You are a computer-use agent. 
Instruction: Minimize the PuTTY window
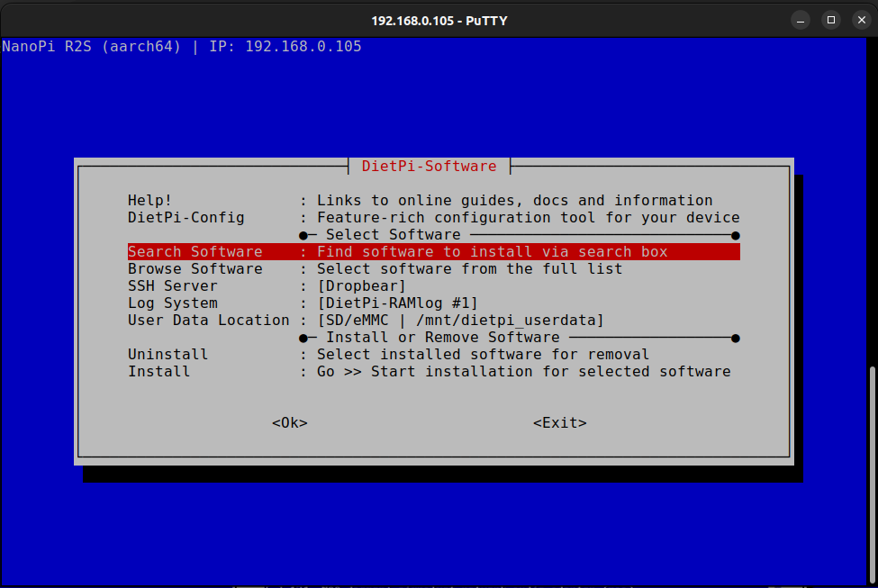tap(801, 20)
